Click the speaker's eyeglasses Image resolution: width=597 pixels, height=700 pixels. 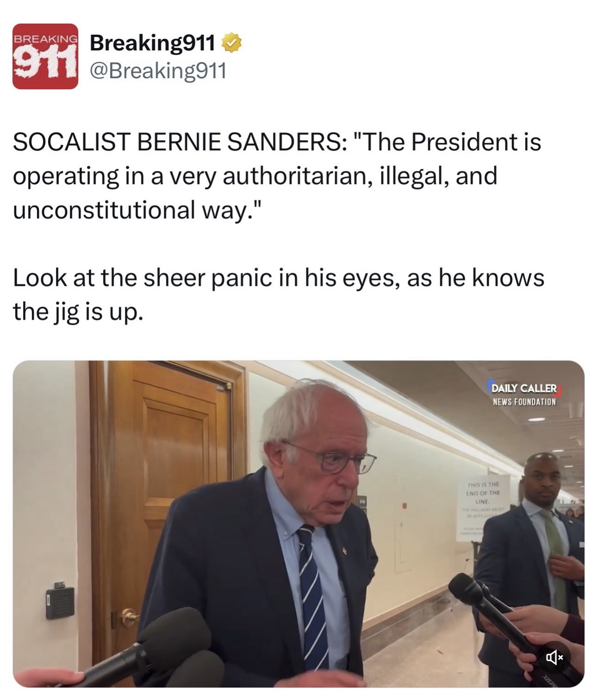click(331, 458)
